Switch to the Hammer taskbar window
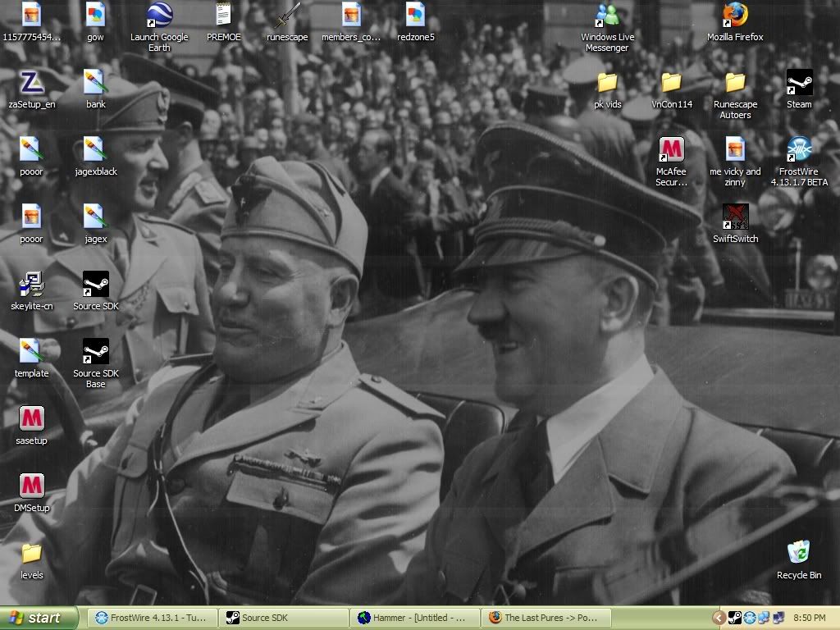The image size is (840, 630). (413, 618)
